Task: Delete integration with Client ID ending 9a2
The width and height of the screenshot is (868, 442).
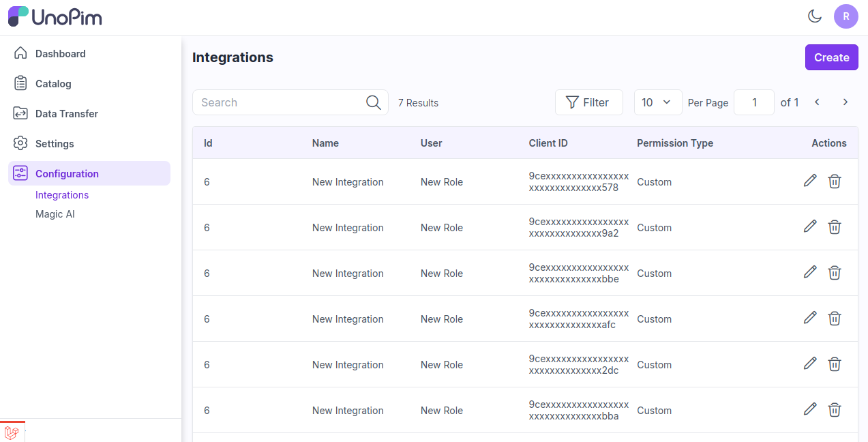Action: tap(834, 227)
